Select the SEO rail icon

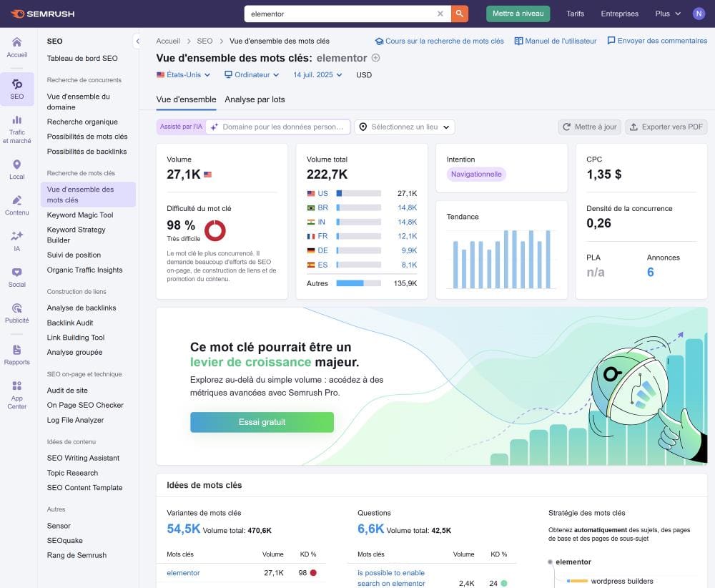[x=17, y=89]
